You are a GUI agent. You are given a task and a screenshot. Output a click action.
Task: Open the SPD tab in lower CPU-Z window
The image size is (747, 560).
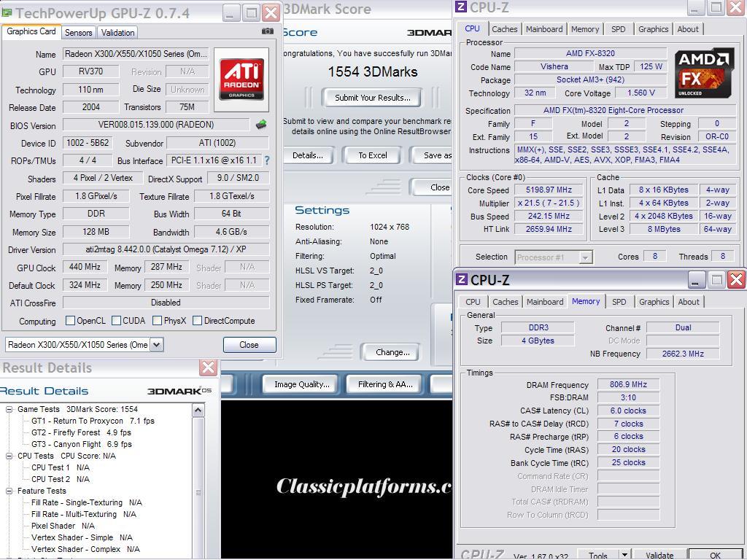click(619, 301)
